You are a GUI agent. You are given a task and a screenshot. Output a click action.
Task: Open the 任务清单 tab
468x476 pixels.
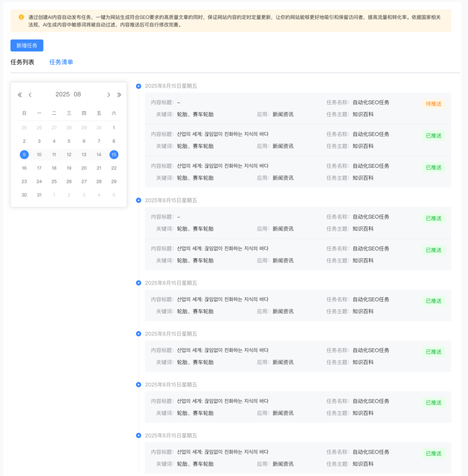(61, 62)
